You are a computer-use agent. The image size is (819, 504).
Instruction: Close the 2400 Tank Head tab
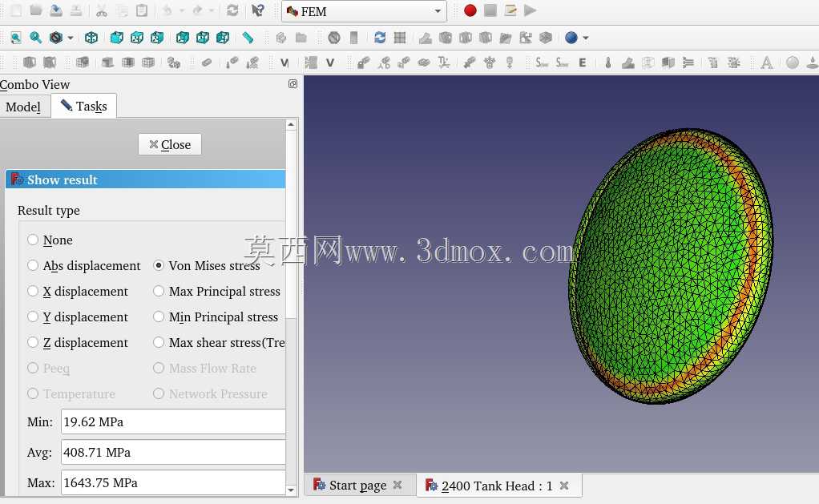coord(564,486)
